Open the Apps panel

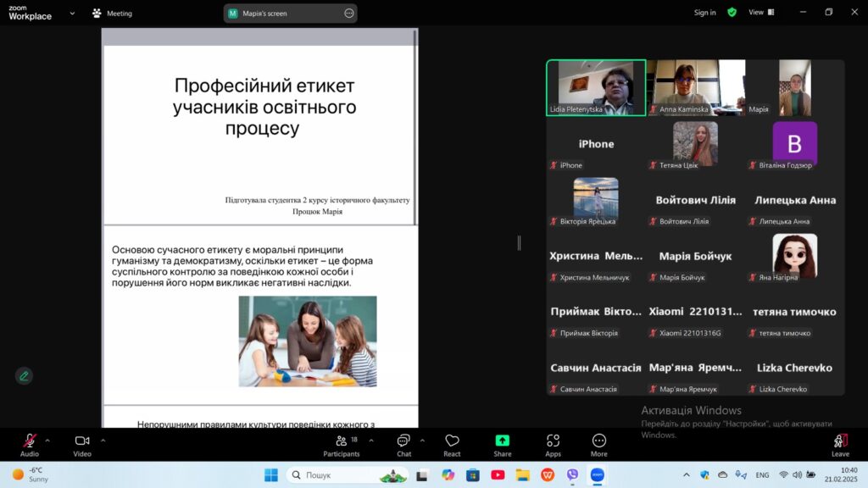[553, 444]
